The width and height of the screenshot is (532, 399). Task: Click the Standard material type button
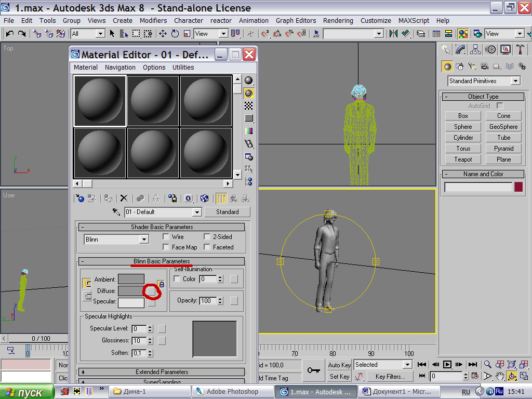228,212
